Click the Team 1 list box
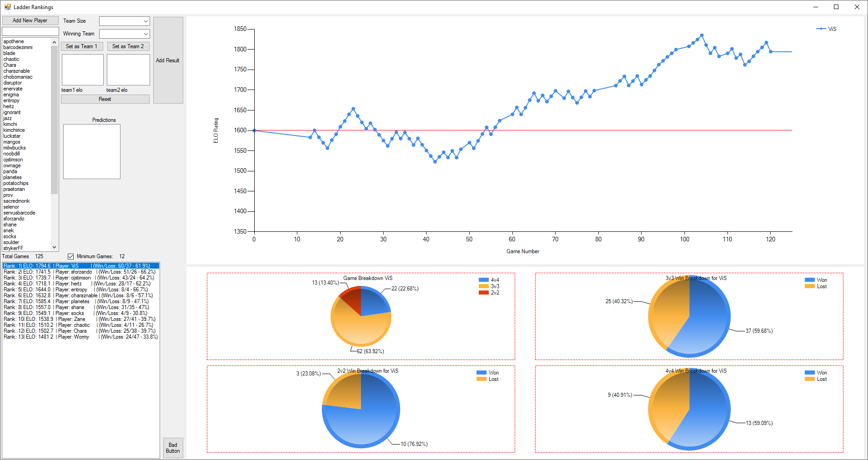The image size is (868, 460). coord(82,70)
